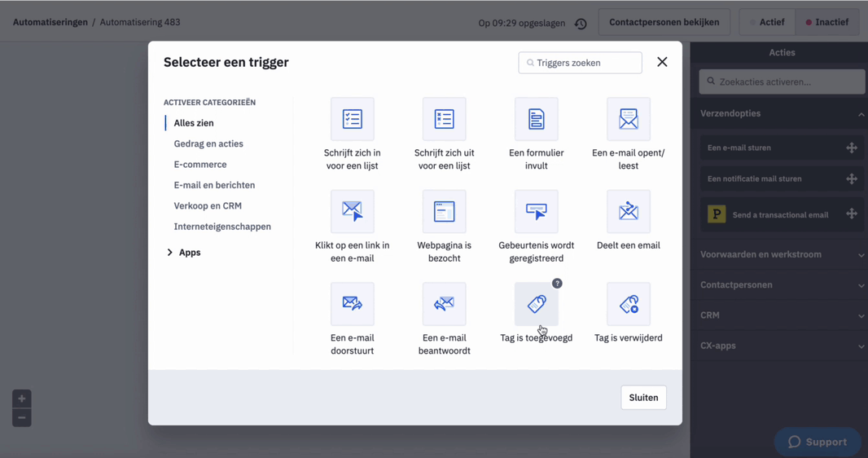Choose 'Een formulier invult' trigger icon
The height and width of the screenshot is (458, 868).
pyautogui.click(x=537, y=119)
